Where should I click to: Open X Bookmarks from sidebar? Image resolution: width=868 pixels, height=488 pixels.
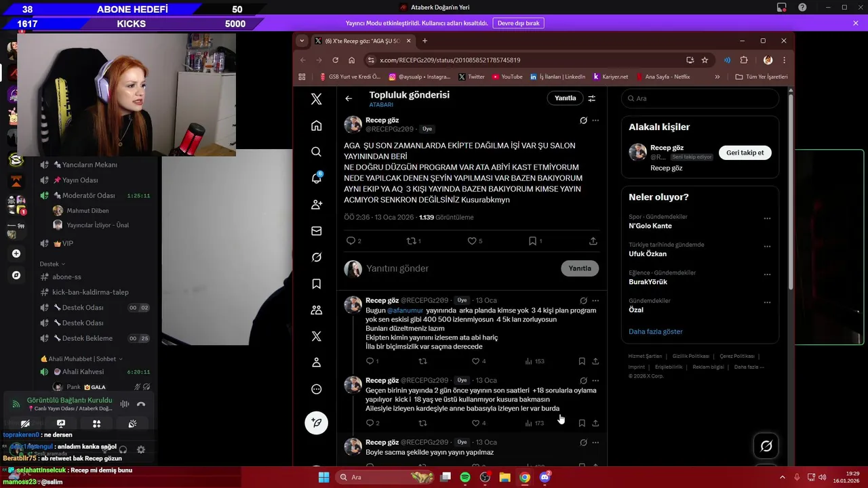316,284
